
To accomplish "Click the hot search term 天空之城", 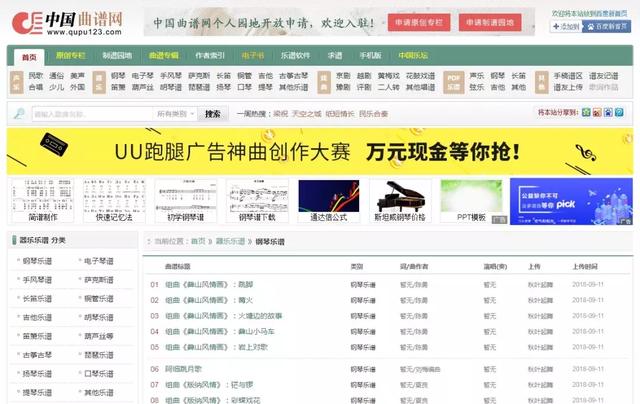I will click(307, 114).
